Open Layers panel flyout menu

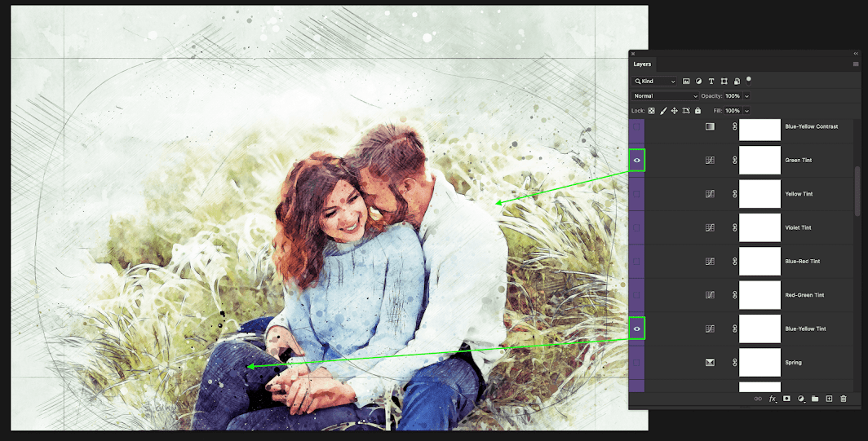click(856, 64)
